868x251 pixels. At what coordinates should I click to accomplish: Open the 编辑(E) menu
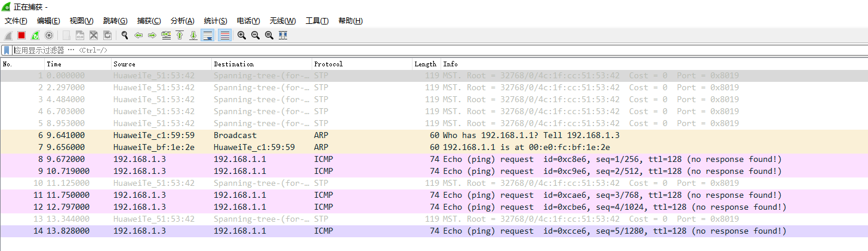[x=48, y=21]
